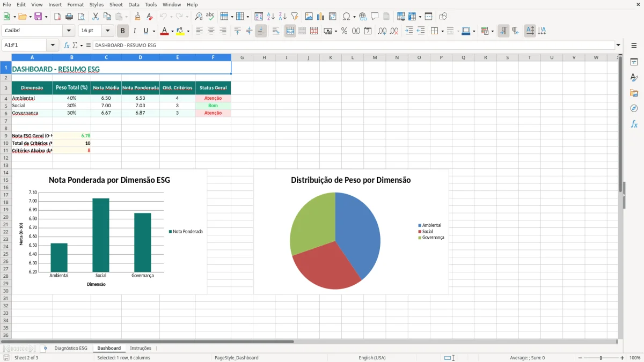Click the Format as Percent icon
Screen dimensions: 644x362
(344, 31)
